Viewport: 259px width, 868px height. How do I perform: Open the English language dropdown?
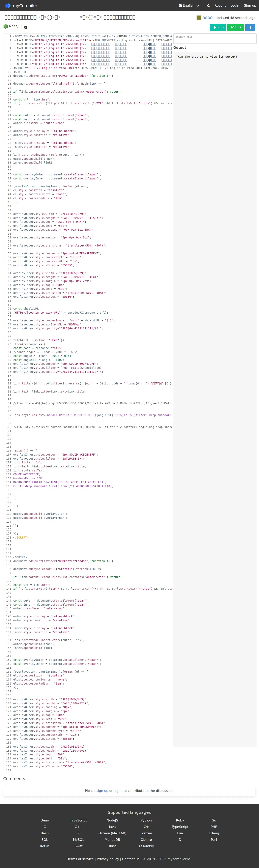[x=189, y=6]
